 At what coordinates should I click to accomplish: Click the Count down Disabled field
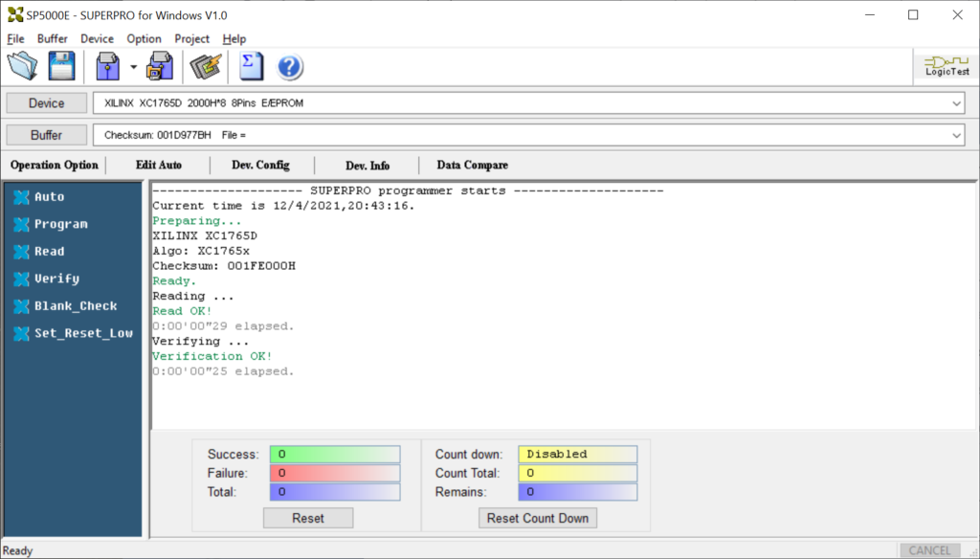point(577,454)
